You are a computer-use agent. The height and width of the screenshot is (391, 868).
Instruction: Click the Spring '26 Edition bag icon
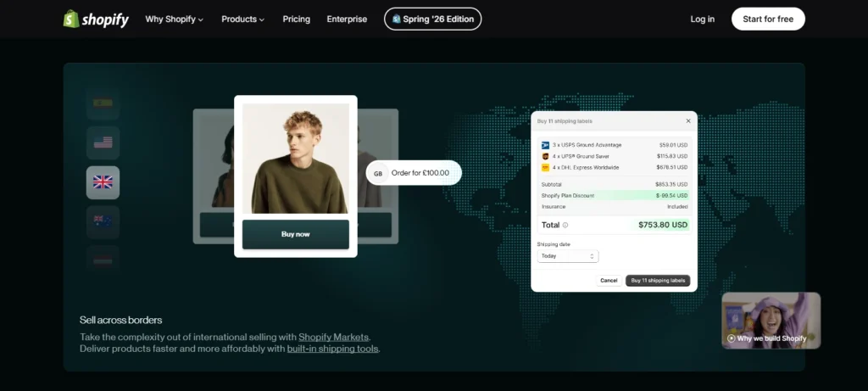pos(397,19)
